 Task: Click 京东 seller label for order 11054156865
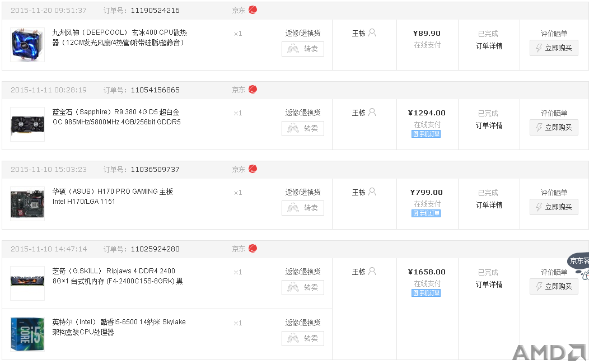[x=239, y=90]
